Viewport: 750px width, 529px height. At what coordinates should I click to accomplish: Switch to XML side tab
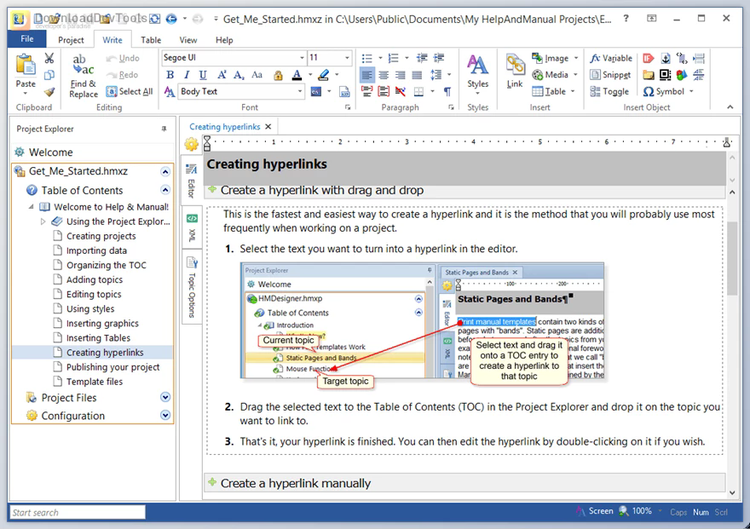(x=192, y=228)
